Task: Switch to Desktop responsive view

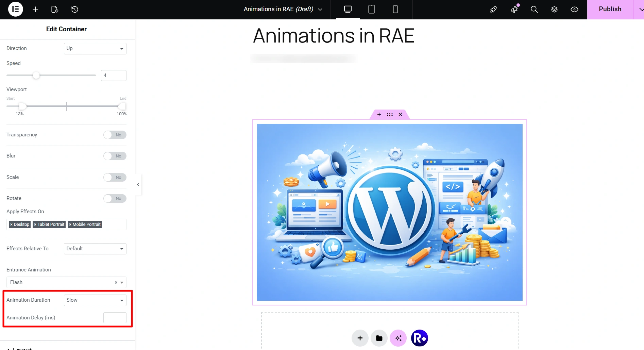Action: (x=348, y=10)
